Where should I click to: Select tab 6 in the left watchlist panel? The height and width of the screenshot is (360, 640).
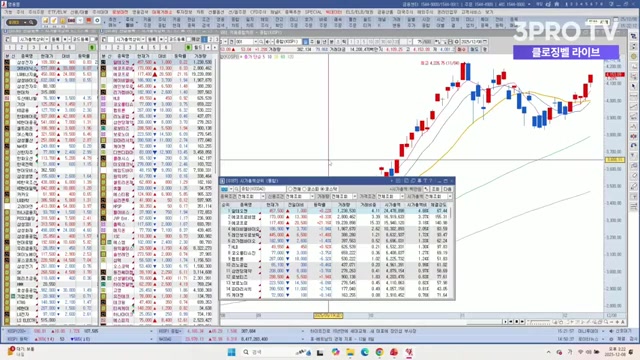pyautogui.click(x=70, y=47)
